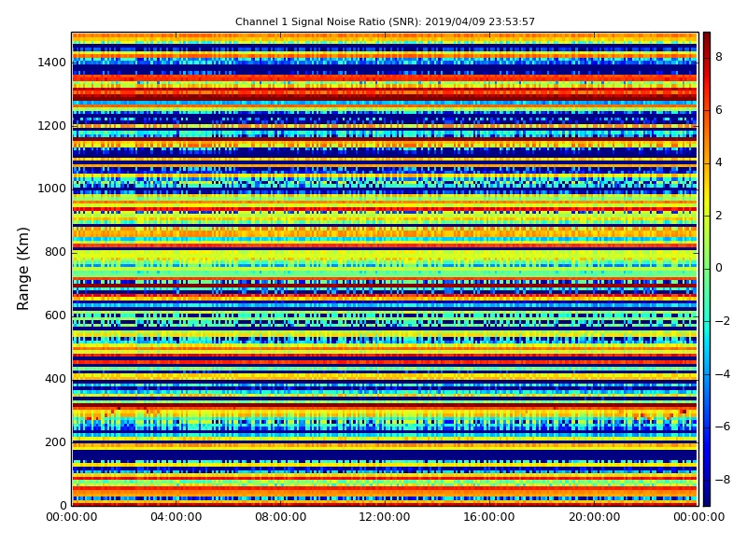
Task: Click the colorbar label 4
Action: point(719,162)
